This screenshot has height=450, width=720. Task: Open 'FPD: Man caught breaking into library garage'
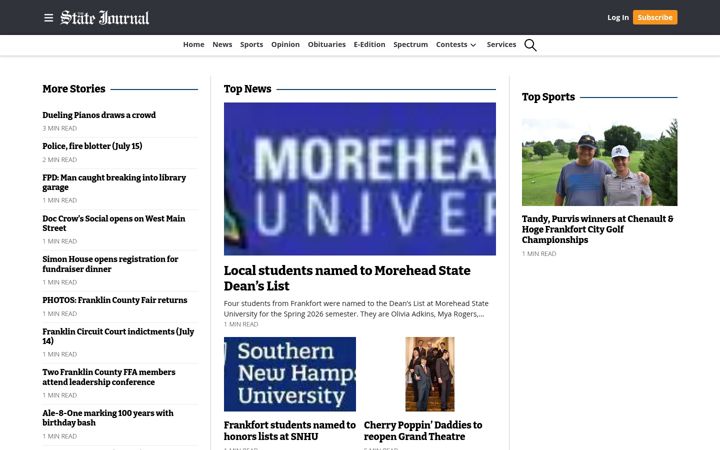pyautogui.click(x=114, y=182)
